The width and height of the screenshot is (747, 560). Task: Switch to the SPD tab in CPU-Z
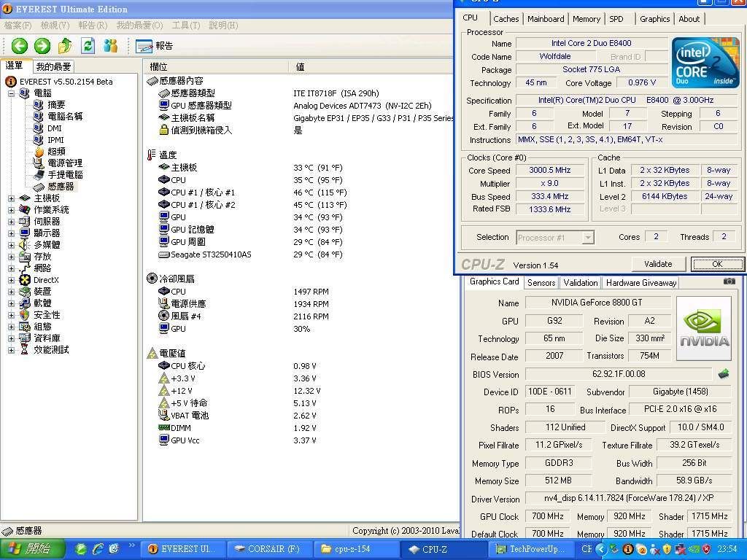point(616,19)
